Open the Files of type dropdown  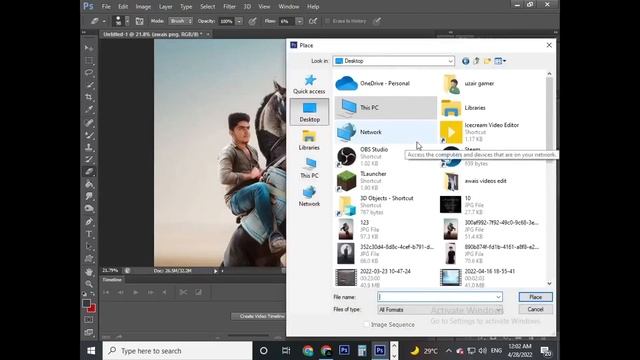498,310
